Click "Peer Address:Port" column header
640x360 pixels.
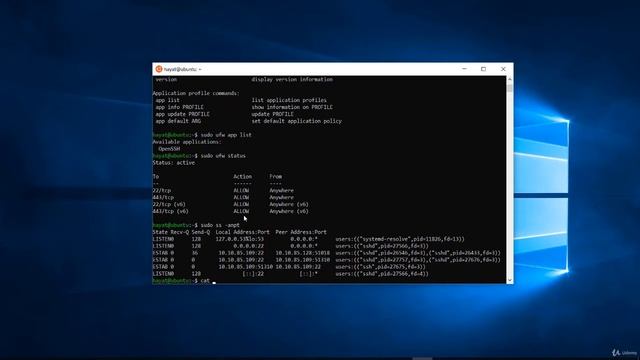pos(301,232)
